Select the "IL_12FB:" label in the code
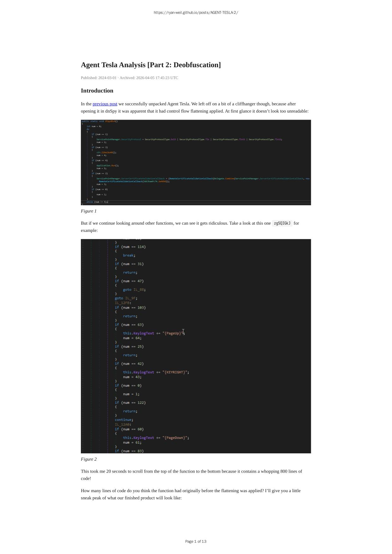This screenshot has height=554, width=392. point(123,303)
